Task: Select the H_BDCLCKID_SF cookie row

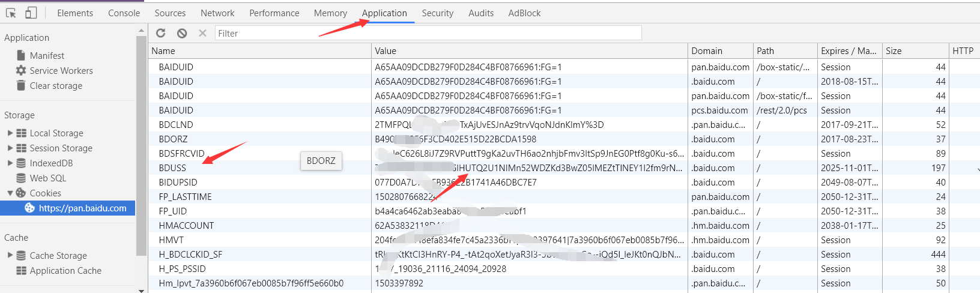Action: tap(564, 255)
